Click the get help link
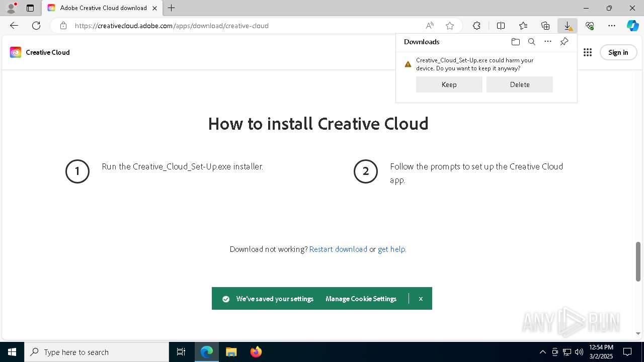 [391, 249]
